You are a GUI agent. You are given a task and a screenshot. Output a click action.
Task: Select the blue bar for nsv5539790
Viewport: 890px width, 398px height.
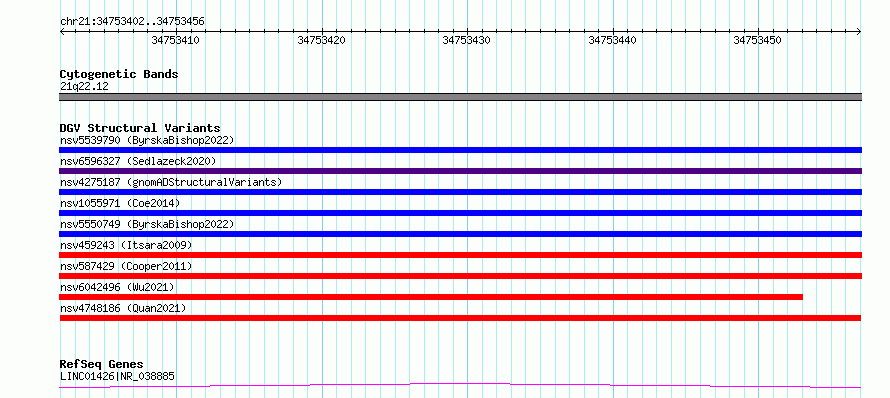(460, 150)
